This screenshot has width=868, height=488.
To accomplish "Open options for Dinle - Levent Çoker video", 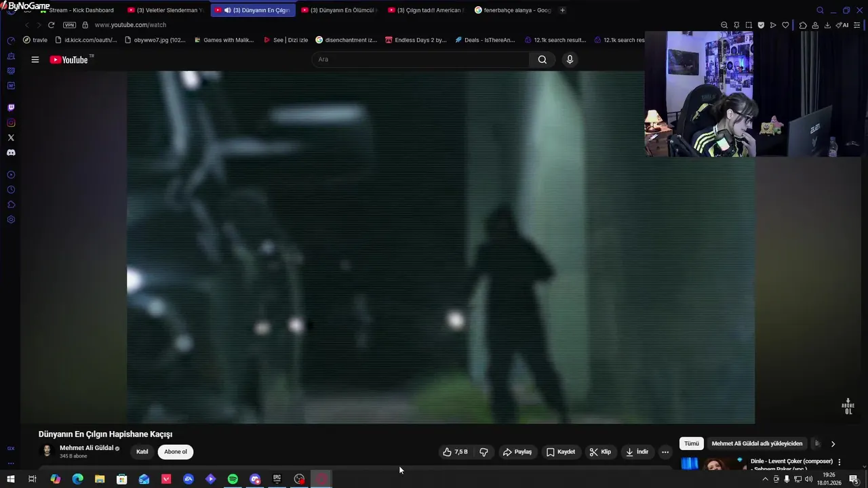I will click(x=840, y=462).
